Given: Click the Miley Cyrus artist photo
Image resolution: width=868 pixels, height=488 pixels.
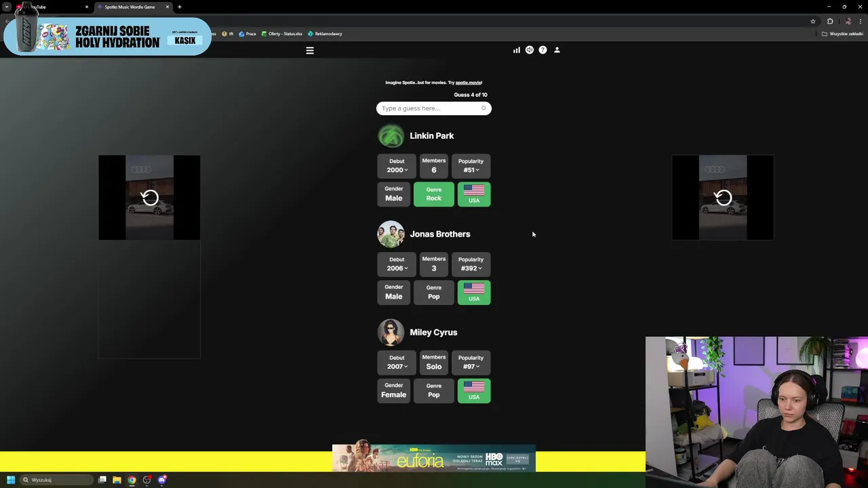Looking at the screenshot, I should coord(391,332).
